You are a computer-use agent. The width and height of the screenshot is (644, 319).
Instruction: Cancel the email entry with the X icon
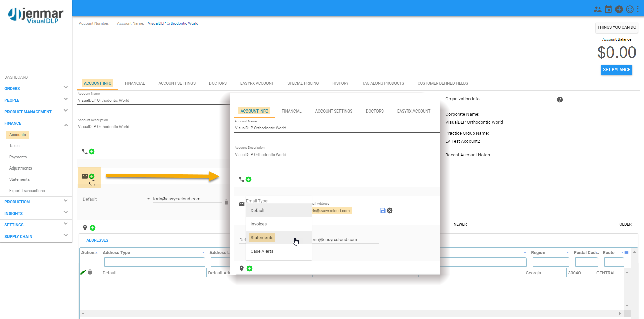390,211
